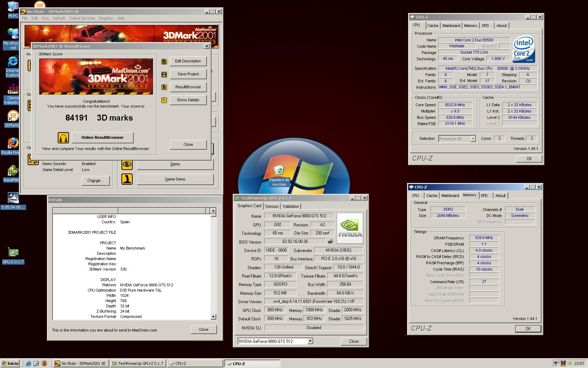588x368 pixels.
Task: Click the Save Project button
Action: coord(188,74)
